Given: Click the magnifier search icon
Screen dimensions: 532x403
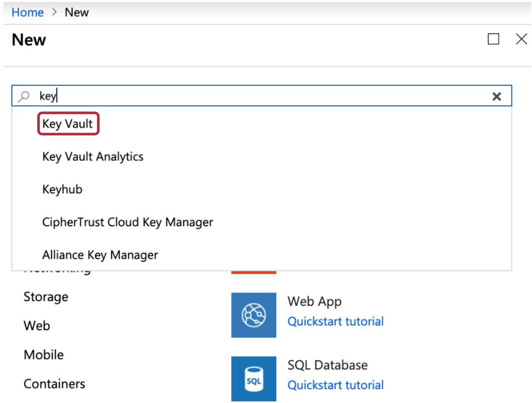Looking at the screenshot, I should (x=24, y=96).
